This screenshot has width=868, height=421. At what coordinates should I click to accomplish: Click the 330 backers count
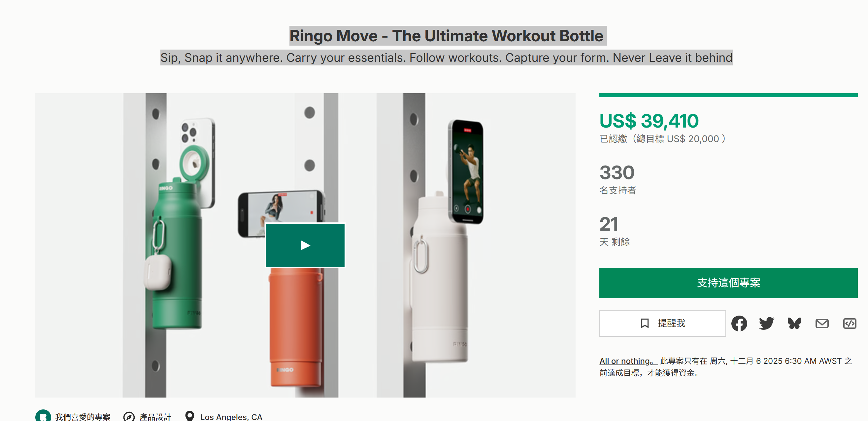click(617, 172)
